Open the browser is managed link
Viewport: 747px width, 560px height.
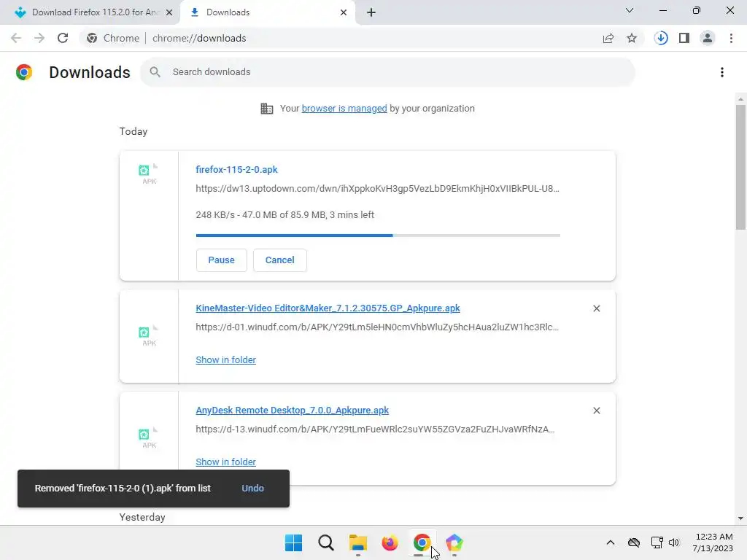point(344,108)
